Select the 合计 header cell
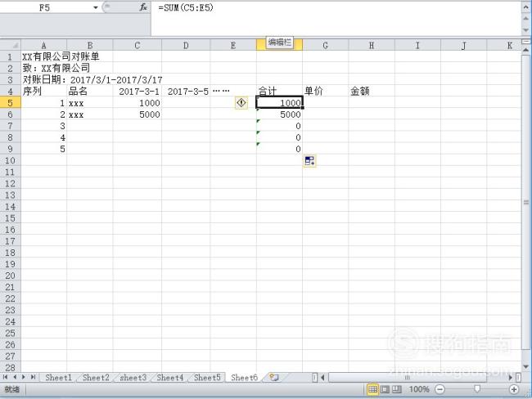 point(279,92)
